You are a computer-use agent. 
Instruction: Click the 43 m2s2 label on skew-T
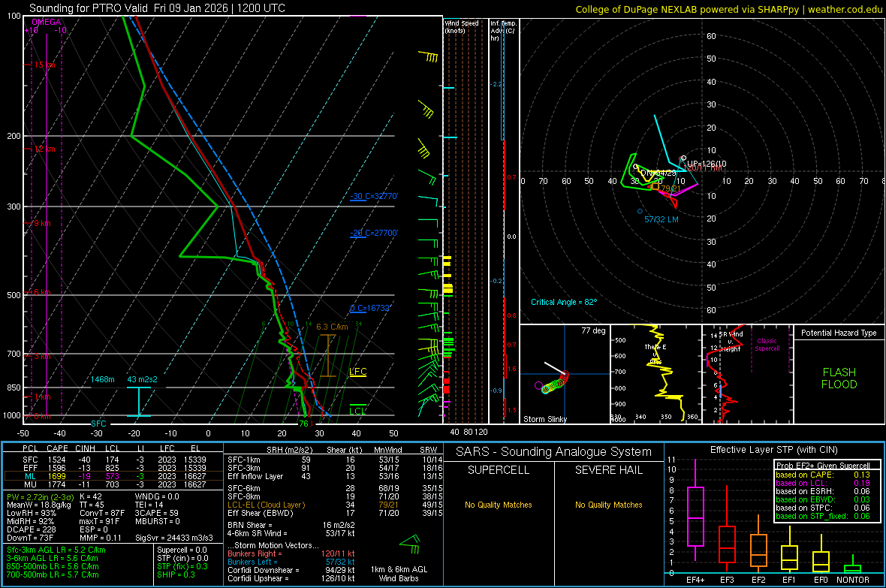pos(143,379)
